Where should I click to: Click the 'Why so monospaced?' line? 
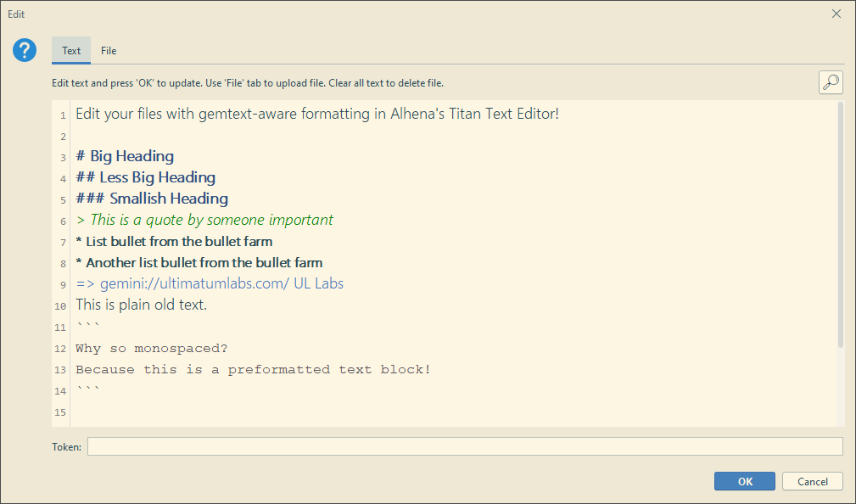(152, 349)
